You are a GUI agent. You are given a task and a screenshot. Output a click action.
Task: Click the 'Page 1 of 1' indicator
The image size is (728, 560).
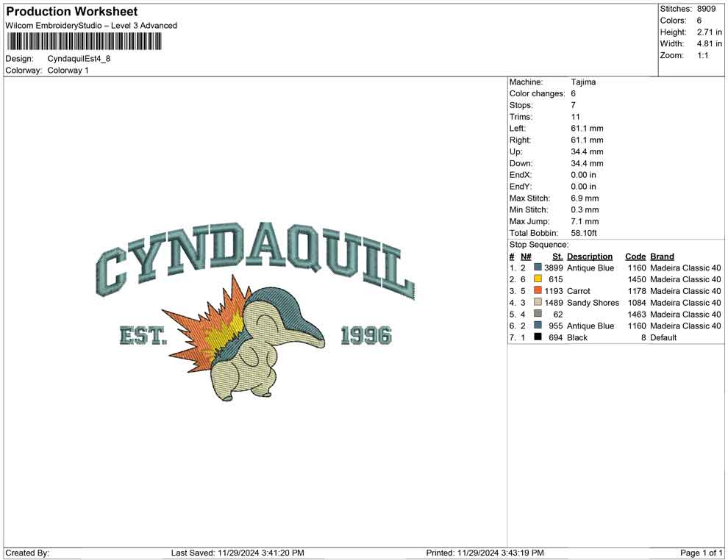tap(701, 553)
